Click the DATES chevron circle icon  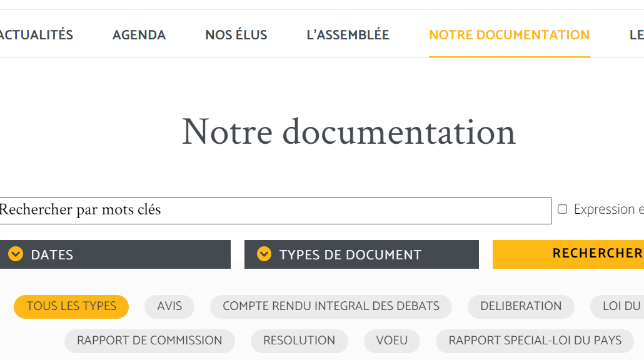click(16, 254)
